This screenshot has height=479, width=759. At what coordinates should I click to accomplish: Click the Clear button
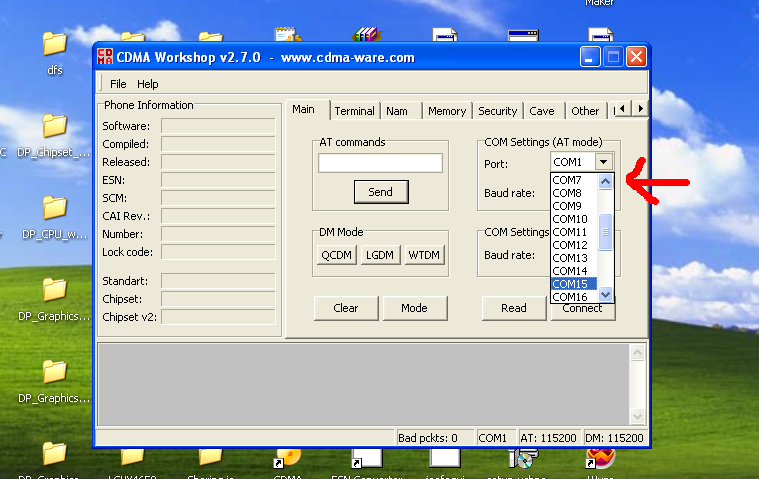[345, 308]
